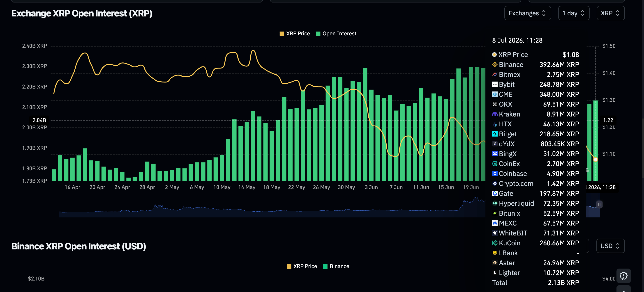Open the USD currency dropdown
644x292 pixels.
click(x=610, y=246)
